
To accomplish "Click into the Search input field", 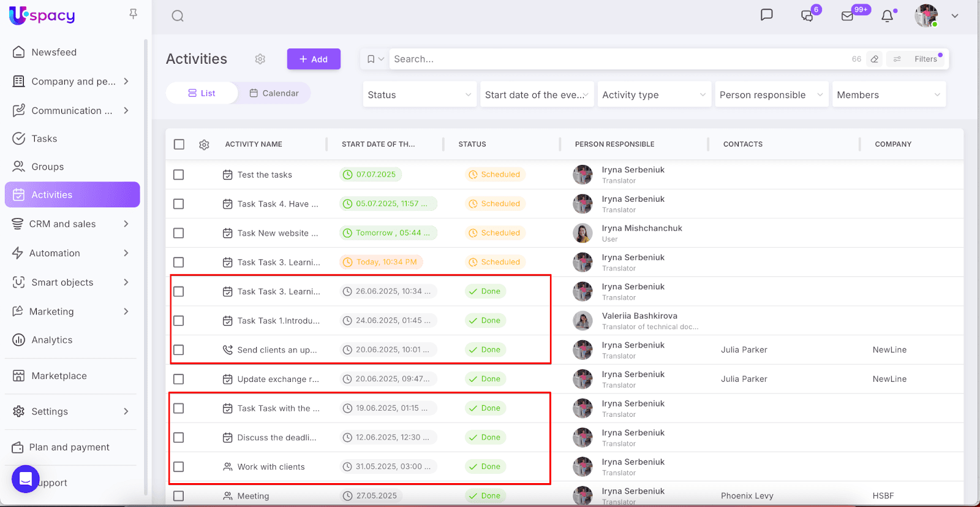I will pos(612,59).
